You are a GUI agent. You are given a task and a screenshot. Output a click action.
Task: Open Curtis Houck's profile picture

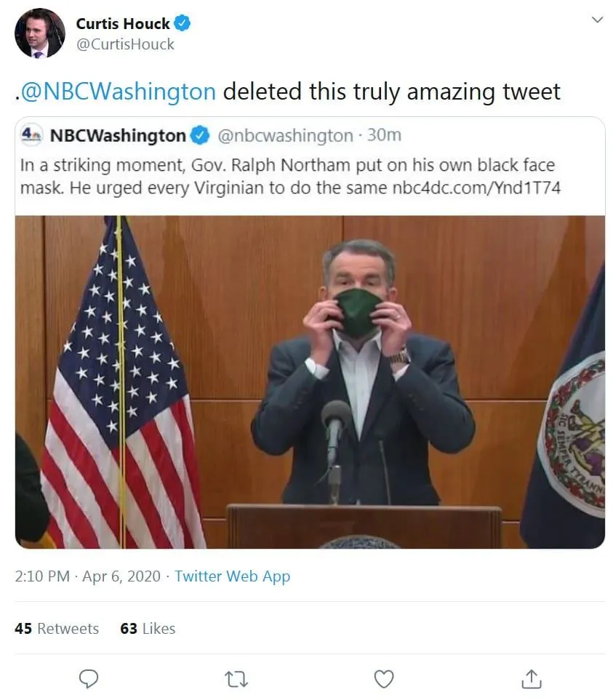coord(40,33)
